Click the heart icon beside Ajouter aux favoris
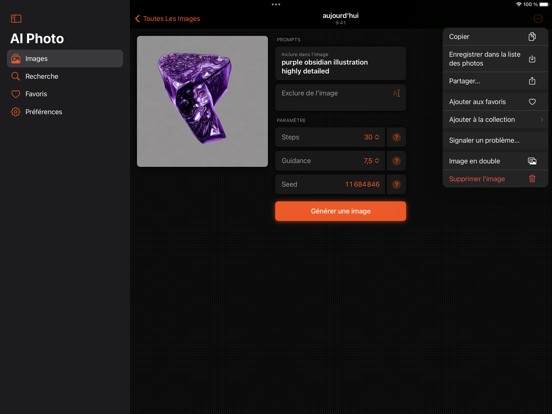Screen dimensions: 552x414 532,102
